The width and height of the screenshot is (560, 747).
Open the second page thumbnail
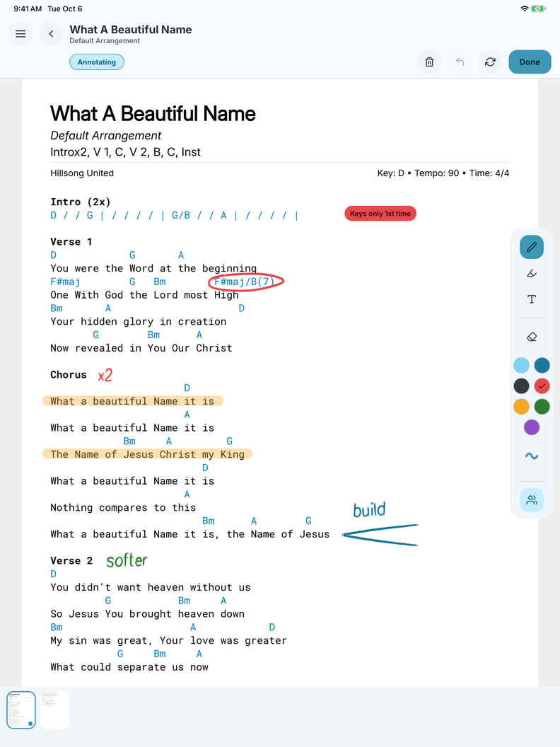click(54, 710)
